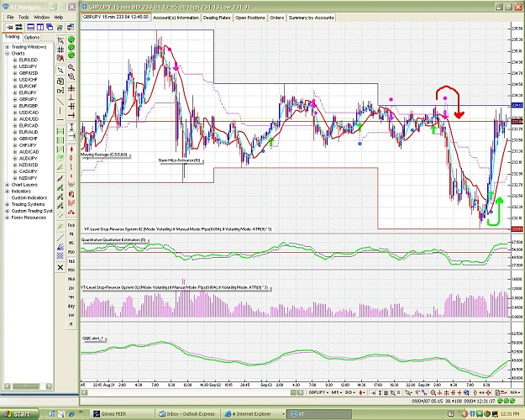Expand the Trading Windows tree node
Viewport: 525px width, 420px height.
[x=7, y=47]
